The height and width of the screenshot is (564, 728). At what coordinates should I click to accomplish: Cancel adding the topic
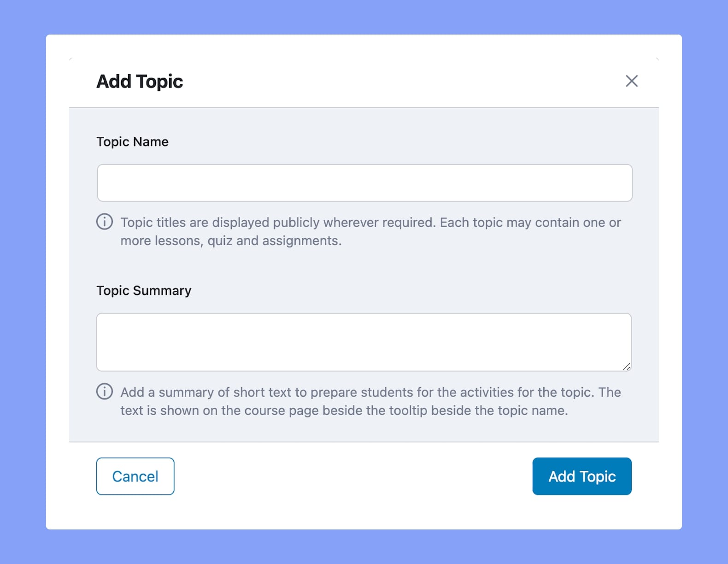point(135,476)
